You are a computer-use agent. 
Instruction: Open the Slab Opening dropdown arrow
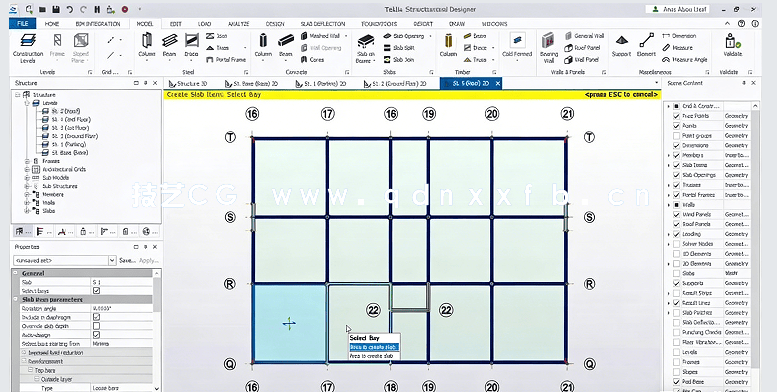(x=430, y=36)
